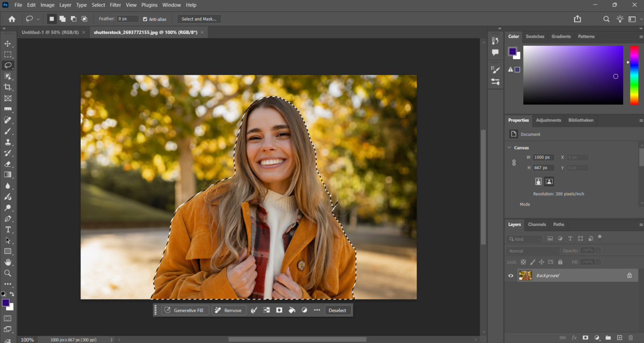
Task: Open the Select menu
Action: (x=98, y=5)
